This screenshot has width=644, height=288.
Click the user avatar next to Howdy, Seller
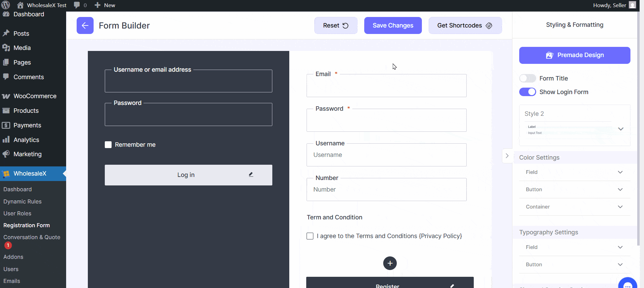632,5
